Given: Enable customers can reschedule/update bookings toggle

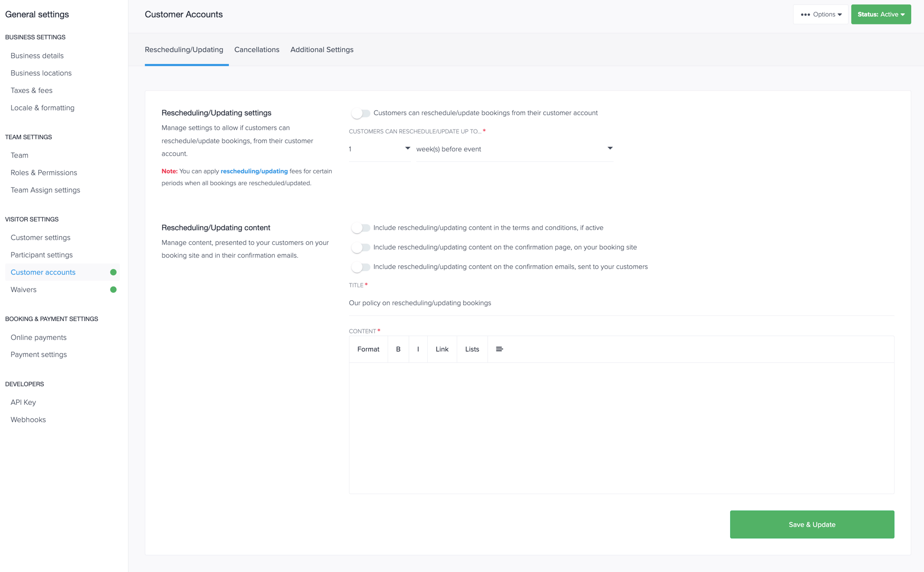Looking at the screenshot, I should [360, 113].
